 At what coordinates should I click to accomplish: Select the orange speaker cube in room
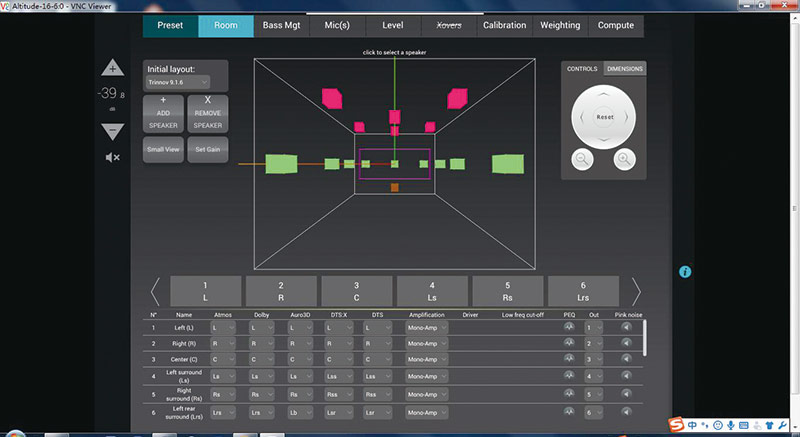(x=394, y=187)
